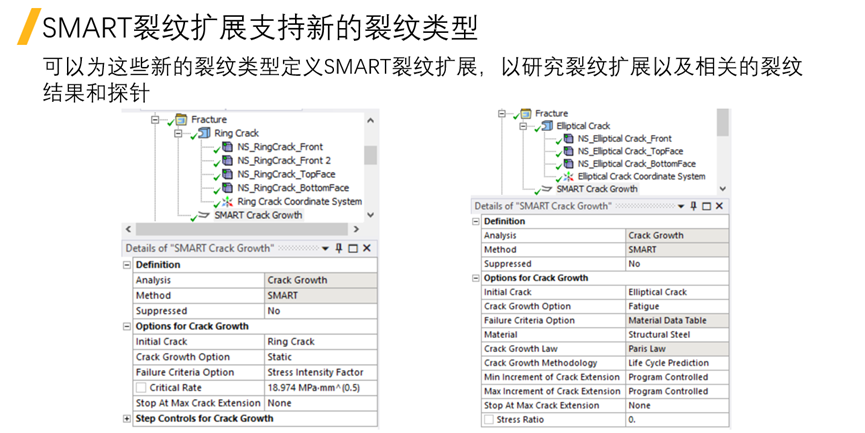The width and height of the screenshot is (865, 433).
Task: Maximize the left Details panel
Action: (353, 248)
